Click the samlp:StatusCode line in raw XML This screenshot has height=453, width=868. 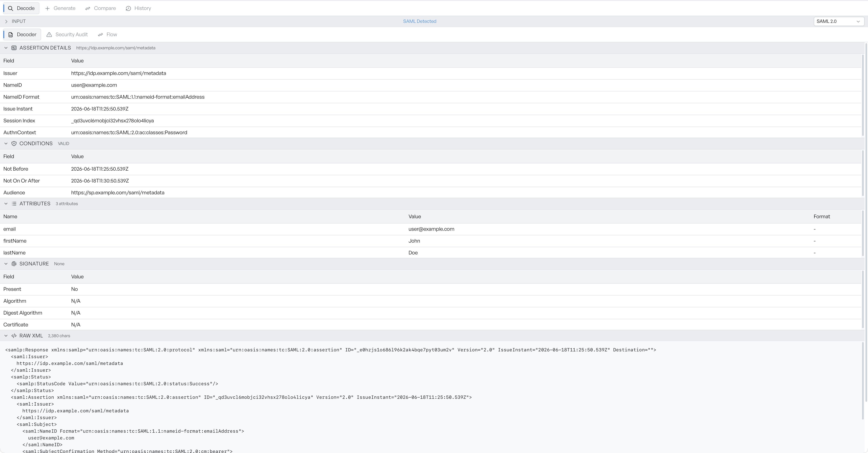pyautogui.click(x=117, y=384)
